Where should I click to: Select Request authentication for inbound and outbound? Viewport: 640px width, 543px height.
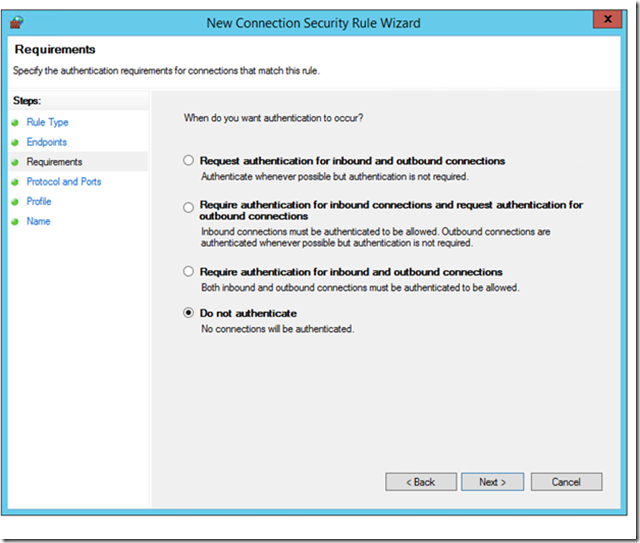(x=188, y=160)
